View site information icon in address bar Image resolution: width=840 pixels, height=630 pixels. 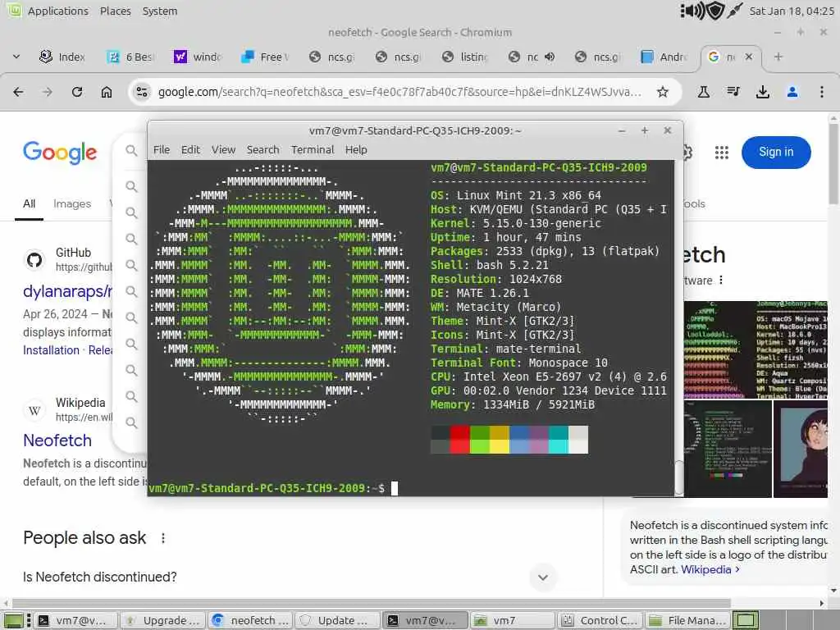click(x=142, y=92)
